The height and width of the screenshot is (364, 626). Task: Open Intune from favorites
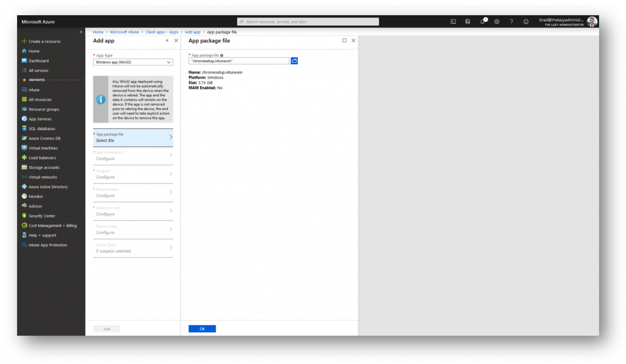point(31,90)
